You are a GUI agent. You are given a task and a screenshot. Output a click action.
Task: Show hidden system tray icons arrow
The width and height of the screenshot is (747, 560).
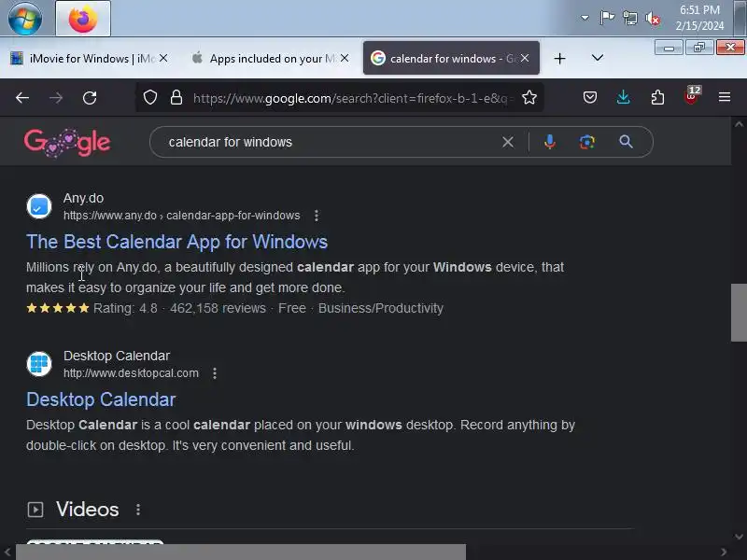(585, 18)
